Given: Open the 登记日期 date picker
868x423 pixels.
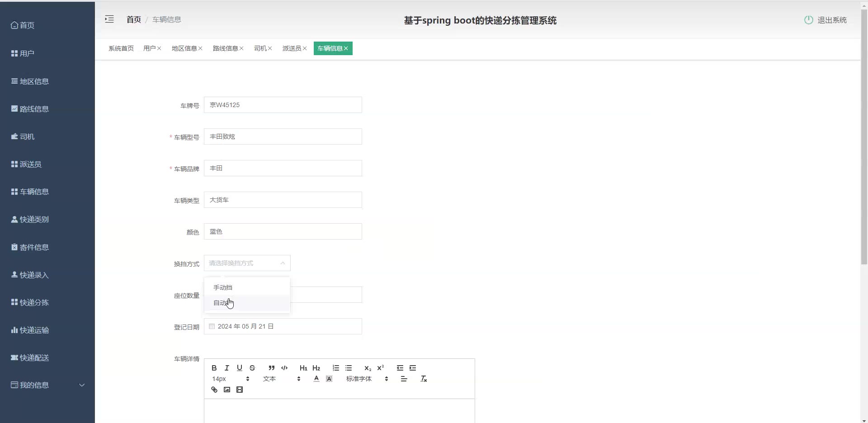Looking at the screenshot, I should [283, 326].
